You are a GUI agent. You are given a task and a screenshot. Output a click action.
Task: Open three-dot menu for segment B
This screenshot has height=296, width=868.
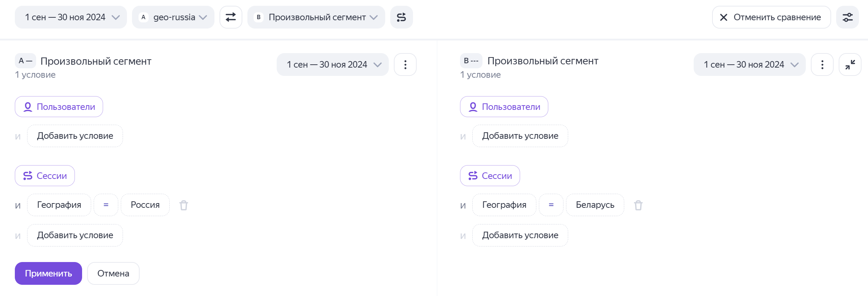822,65
